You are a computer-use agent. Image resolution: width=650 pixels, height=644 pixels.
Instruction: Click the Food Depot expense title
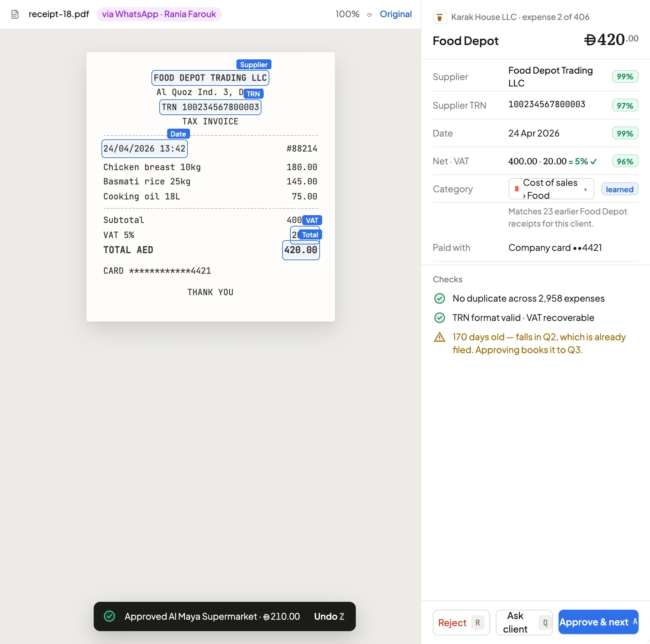point(465,41)
